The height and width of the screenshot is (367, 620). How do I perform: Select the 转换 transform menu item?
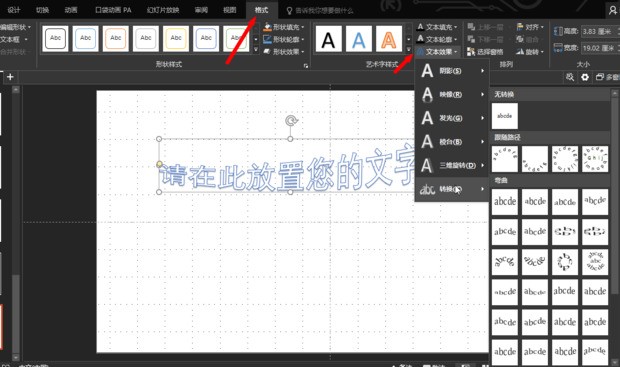(452, 189)
